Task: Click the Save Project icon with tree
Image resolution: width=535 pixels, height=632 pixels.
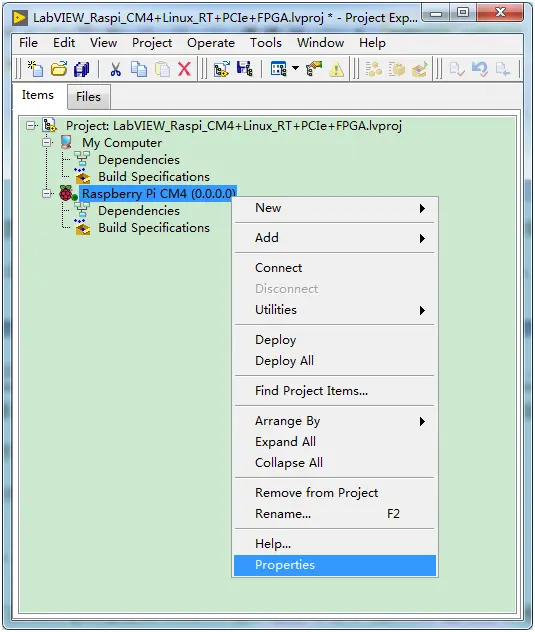Action: (x=245, y=69)
